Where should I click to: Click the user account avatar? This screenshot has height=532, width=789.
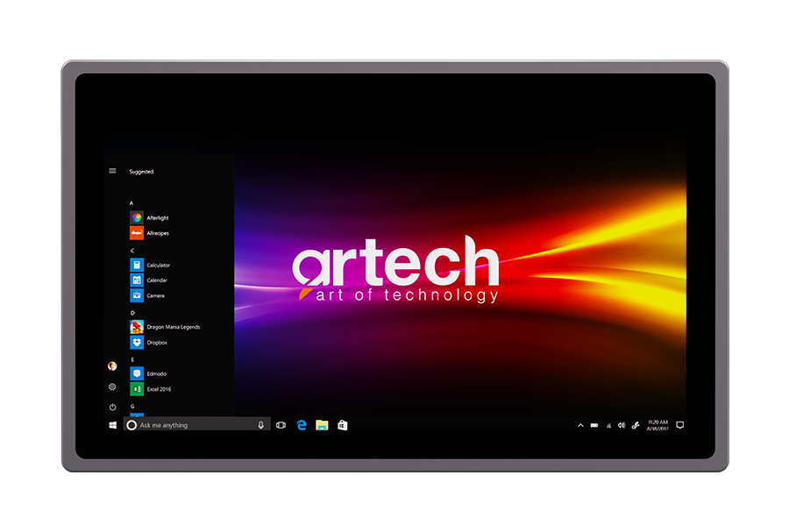click(112, 366)
